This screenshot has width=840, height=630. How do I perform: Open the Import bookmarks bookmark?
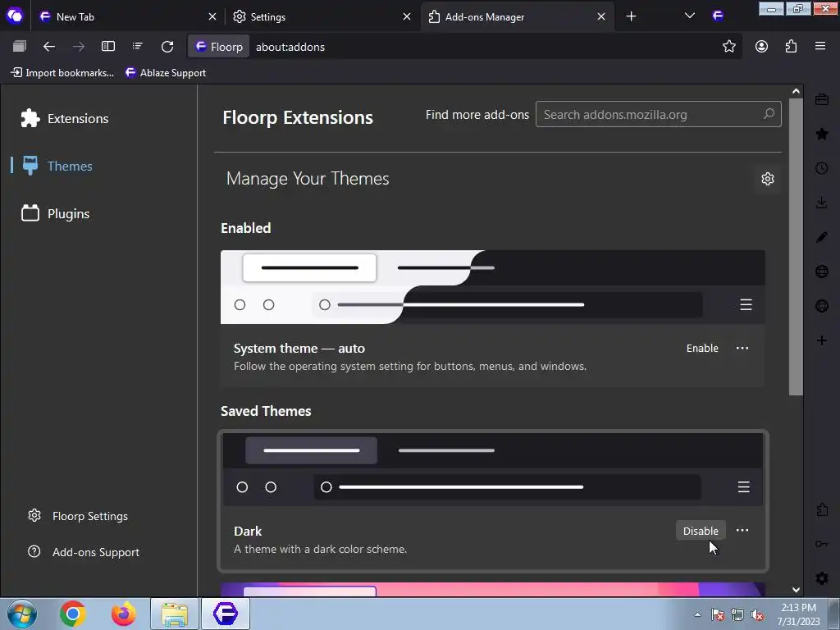pos(62,72)
